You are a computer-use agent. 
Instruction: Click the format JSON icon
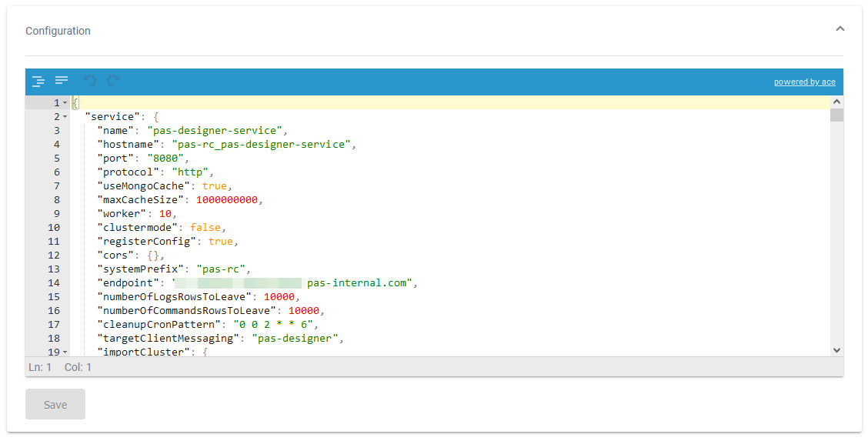pyautogui.click(x=38, y=81)
